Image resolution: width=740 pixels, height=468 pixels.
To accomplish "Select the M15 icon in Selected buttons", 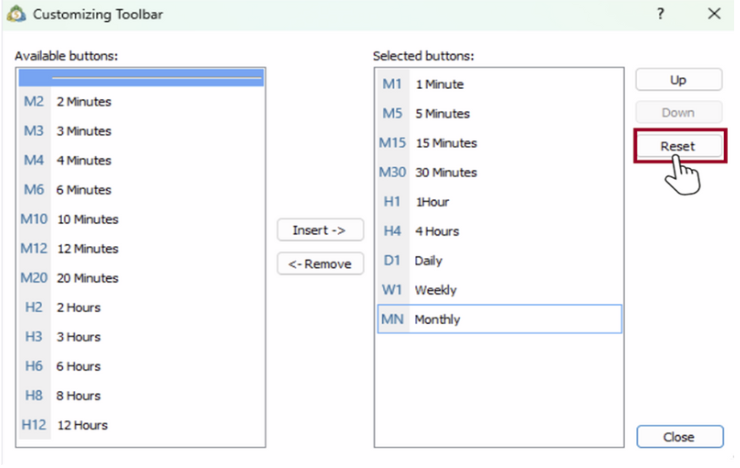I will [x=392, y=143].
